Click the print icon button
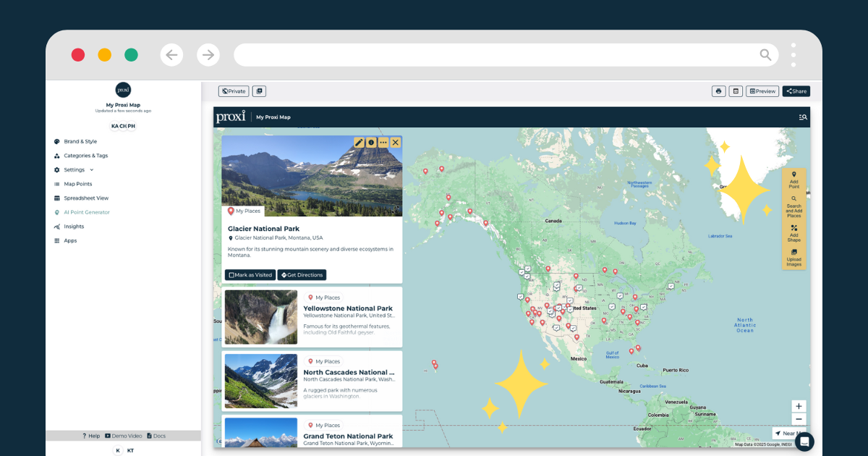 [x=718, y=91]
